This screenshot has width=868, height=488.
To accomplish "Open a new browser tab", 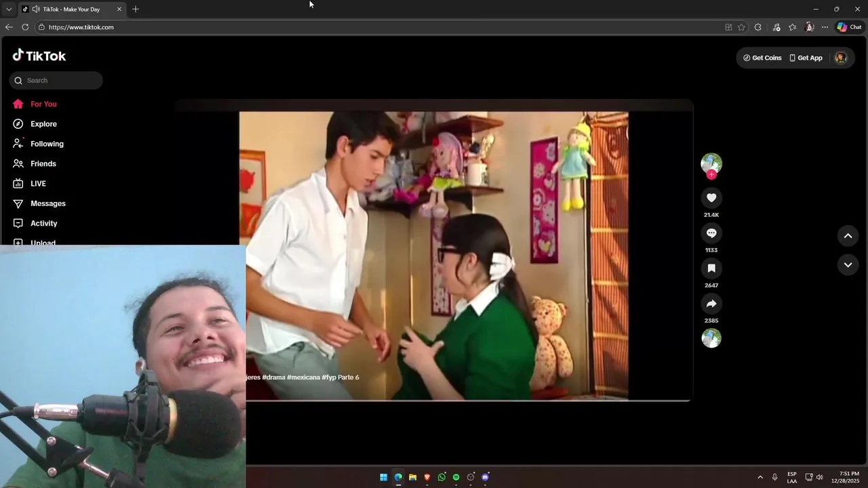I will tap(136, 9).
